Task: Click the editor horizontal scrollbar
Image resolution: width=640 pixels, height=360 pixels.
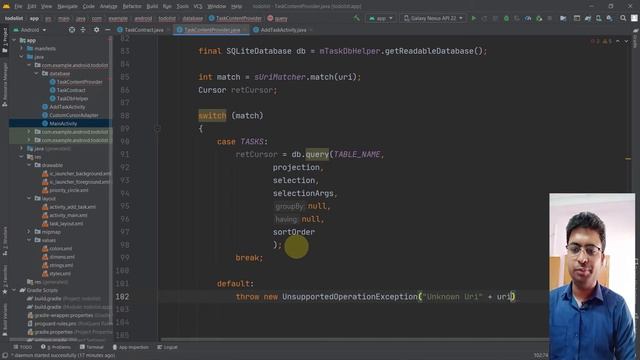Action: (x=354, y=339)
